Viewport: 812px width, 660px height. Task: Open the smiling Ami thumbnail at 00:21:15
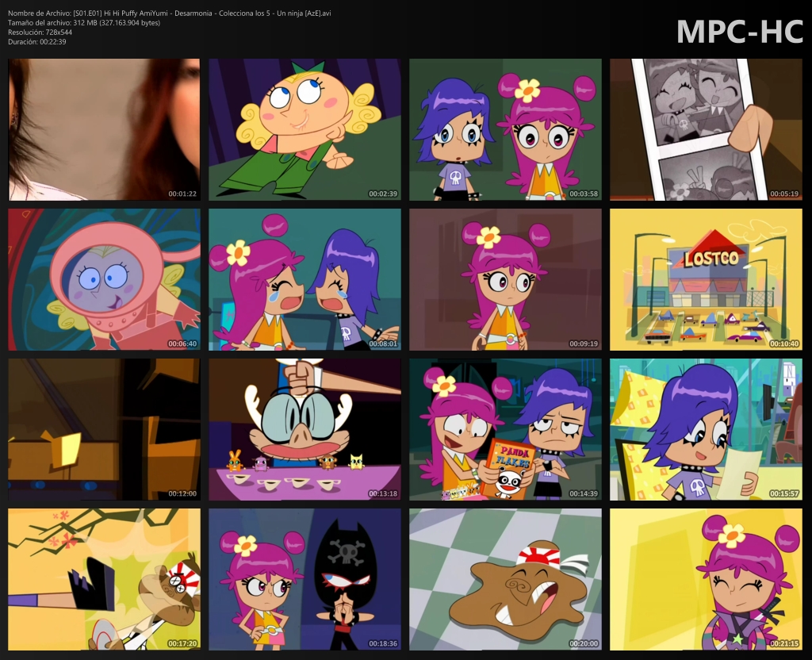(706, 579)
